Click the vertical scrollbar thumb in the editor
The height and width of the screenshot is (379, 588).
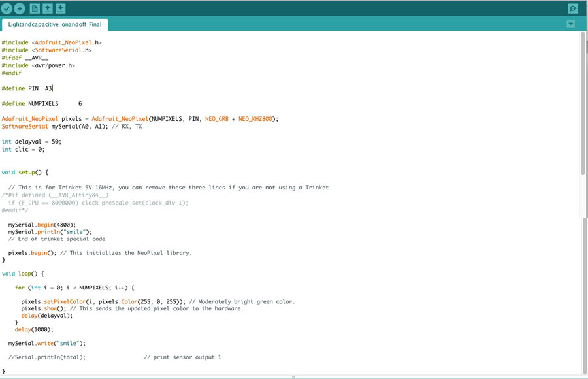click(583, 105)
